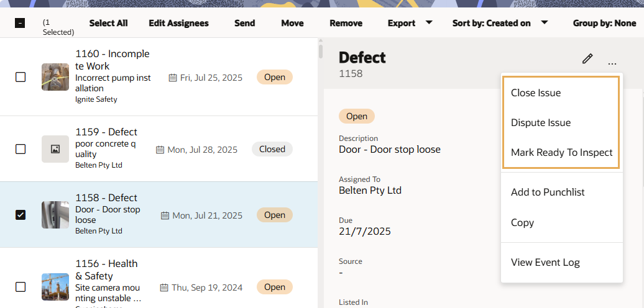Screen dimensions: 644x308
Task: Check the box for issue 1159 Defect
Action: tap(21, 149)
